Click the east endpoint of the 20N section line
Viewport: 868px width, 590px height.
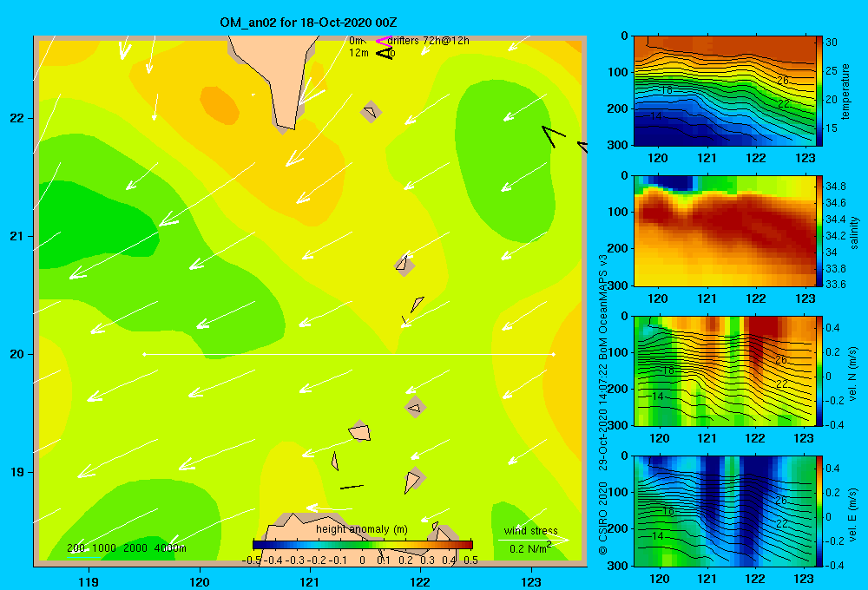point(553,354)
